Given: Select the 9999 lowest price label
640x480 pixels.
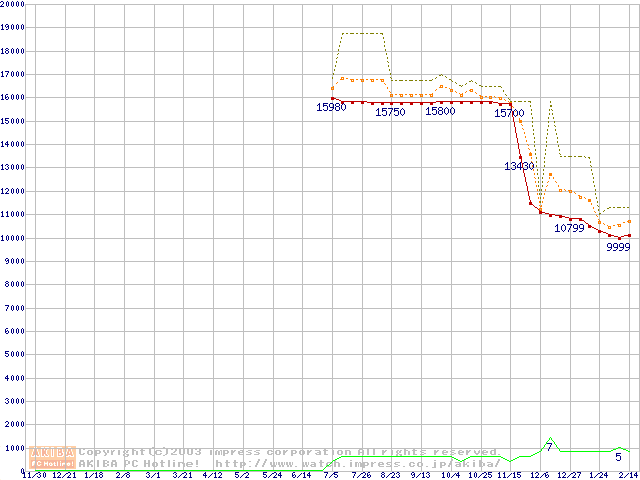Looking at the screenshot, I should (618, 247).
